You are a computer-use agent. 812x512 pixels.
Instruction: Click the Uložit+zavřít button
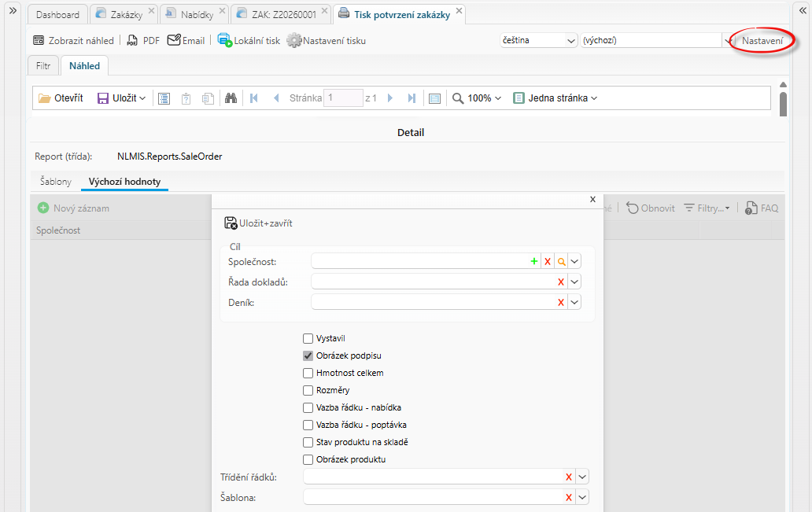(258, 223)
